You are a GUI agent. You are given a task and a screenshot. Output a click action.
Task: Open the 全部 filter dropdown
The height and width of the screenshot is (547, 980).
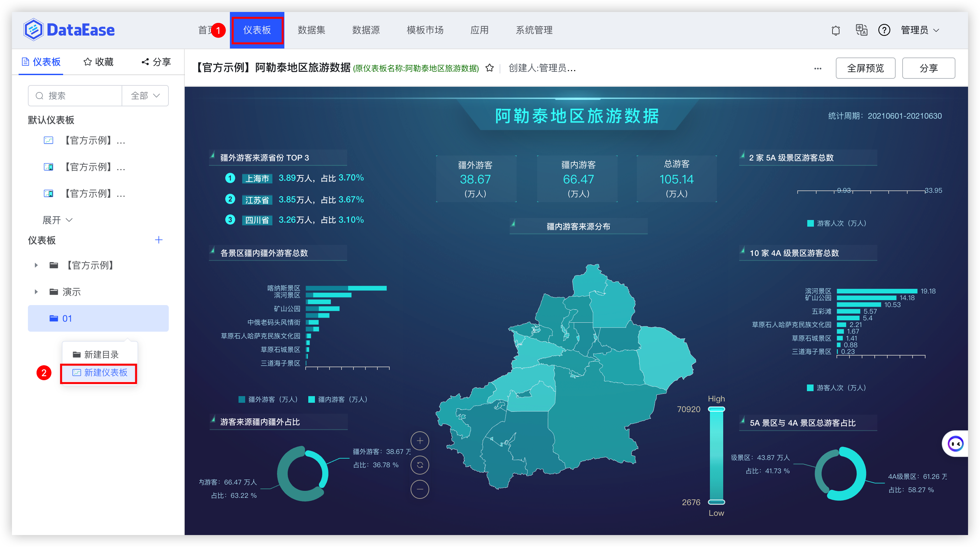click(x=145, y=96)
